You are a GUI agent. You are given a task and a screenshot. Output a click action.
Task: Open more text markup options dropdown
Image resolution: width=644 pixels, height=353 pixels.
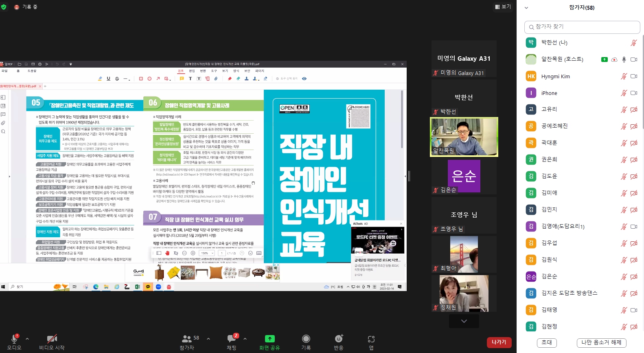click(127, 79)
